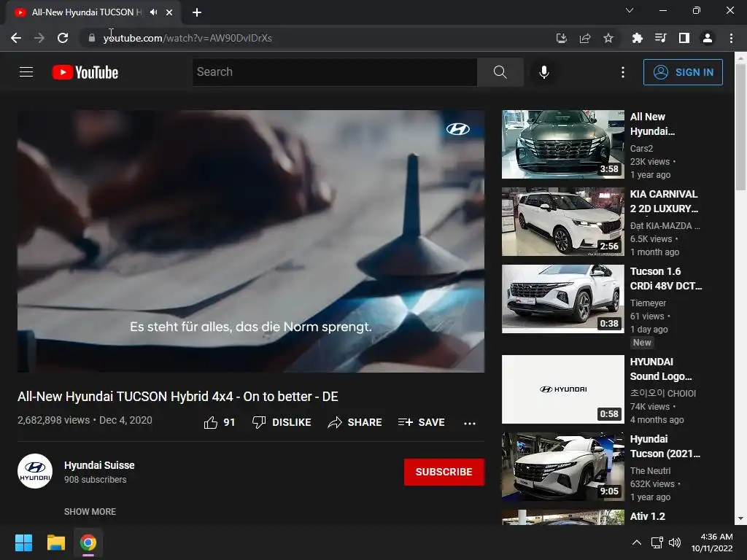Close the All-New Hyundai TUCSON tab
Image resolution: width=747 pixels, height=560 pixels.
169,12
